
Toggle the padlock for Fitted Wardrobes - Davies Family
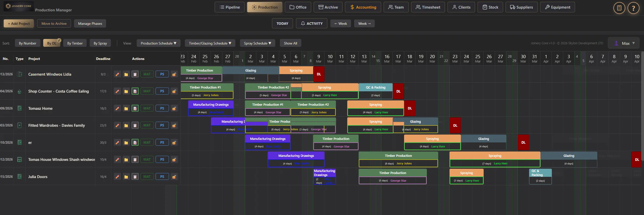point(174,125)
